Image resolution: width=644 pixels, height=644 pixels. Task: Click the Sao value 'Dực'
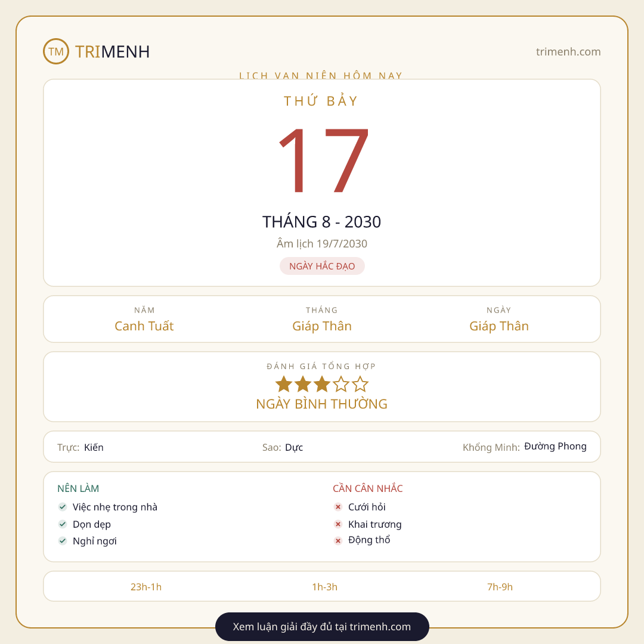click(294, 448)
